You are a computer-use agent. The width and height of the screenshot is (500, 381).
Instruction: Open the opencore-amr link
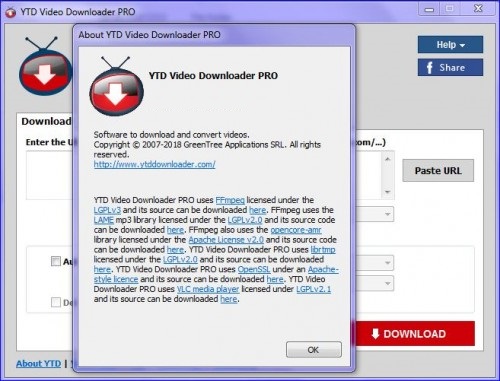[x=296, y=230]
